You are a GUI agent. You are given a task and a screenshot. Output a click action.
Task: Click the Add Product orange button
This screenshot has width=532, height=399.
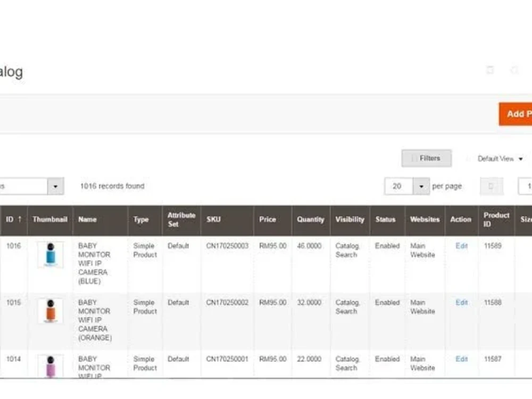[x=516, y=114]
